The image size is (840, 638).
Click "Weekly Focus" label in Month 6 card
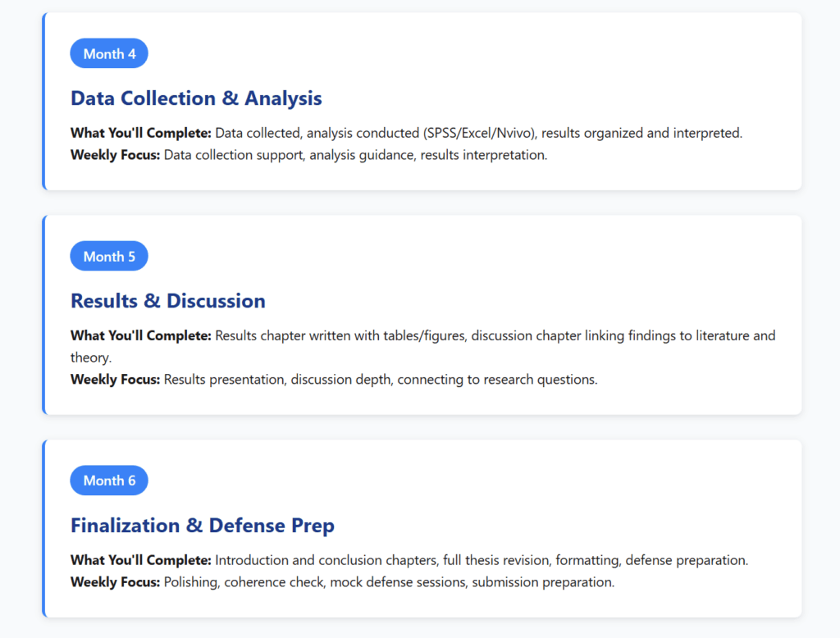click(115, 582)
